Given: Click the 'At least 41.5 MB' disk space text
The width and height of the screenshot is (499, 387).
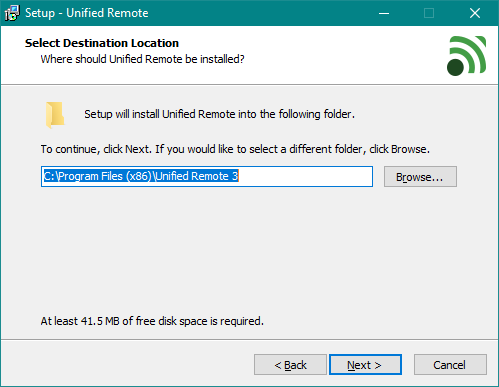Looking at the screenshot, I should point(152,321).
